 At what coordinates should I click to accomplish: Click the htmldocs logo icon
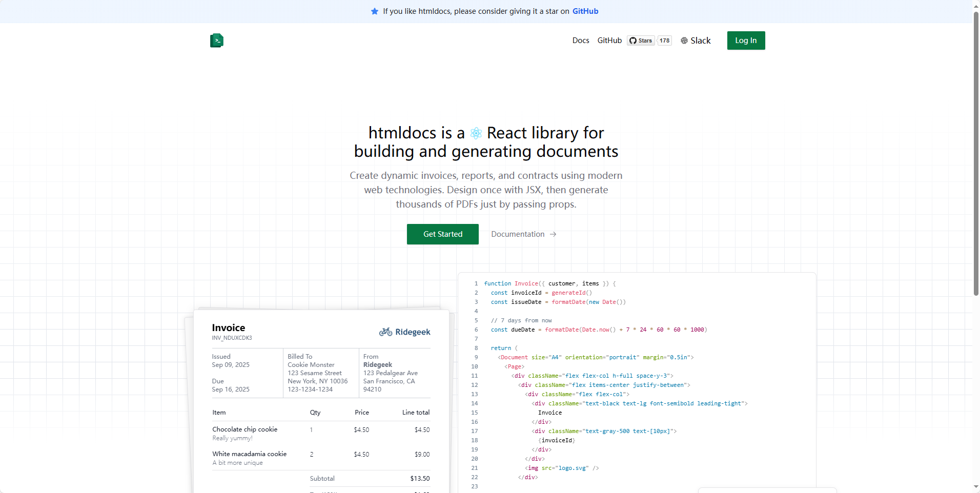[217, 40]
